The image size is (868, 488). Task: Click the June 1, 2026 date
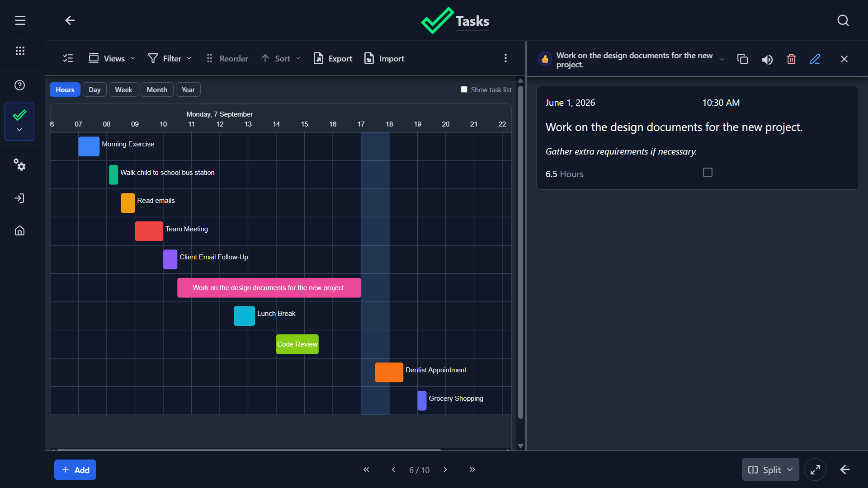tap(570, 103)
